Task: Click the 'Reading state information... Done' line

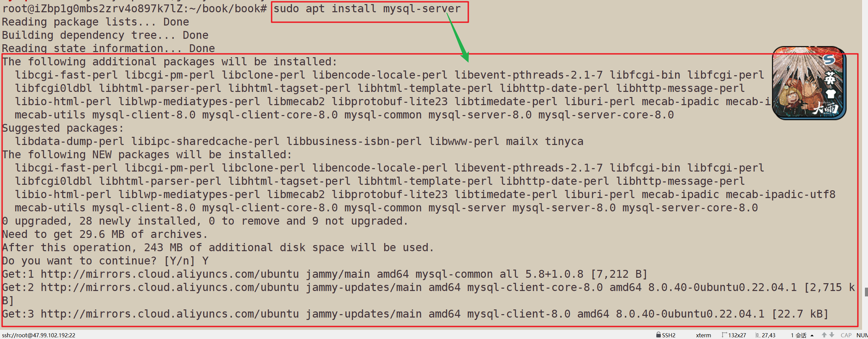Action: (108, 48)
